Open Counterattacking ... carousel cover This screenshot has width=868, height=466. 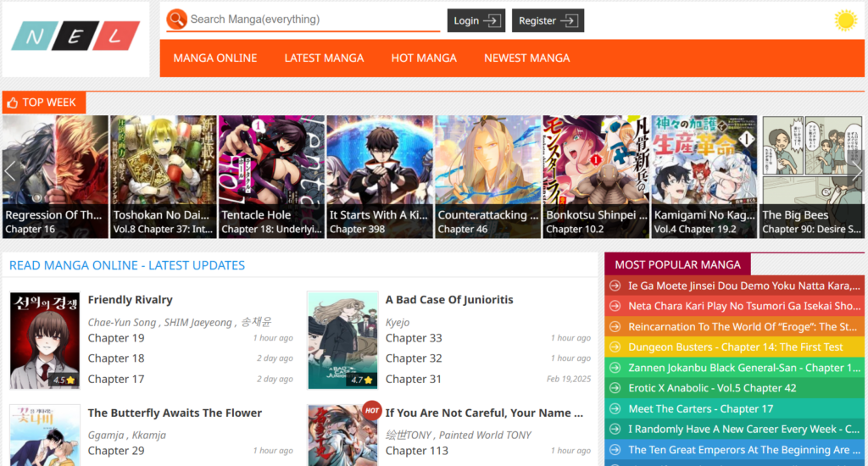pyautogui.click(x=487, y=176)
